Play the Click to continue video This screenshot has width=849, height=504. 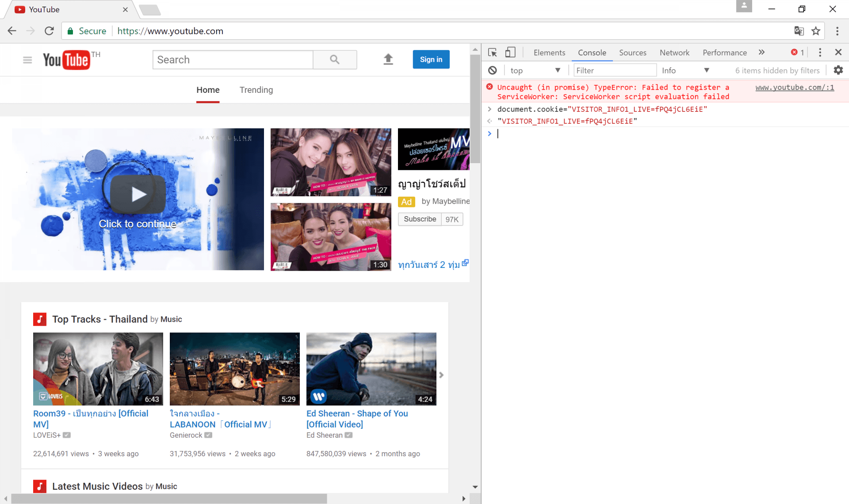(138, 195)
